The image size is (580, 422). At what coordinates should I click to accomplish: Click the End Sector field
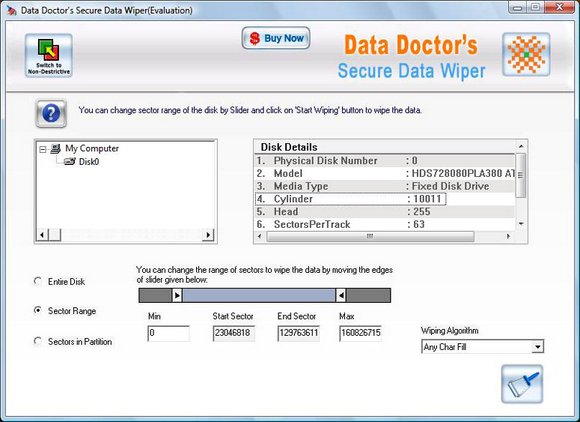coord(299,333)
